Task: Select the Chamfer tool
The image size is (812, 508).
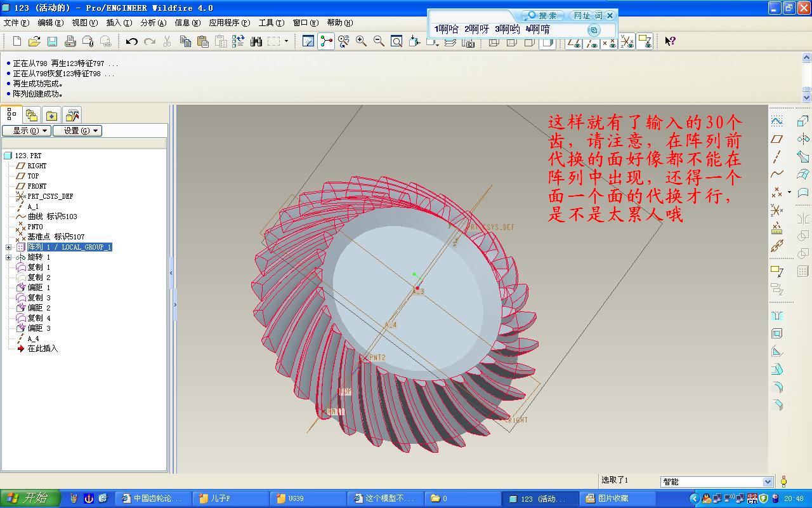Action: (776, 404)
